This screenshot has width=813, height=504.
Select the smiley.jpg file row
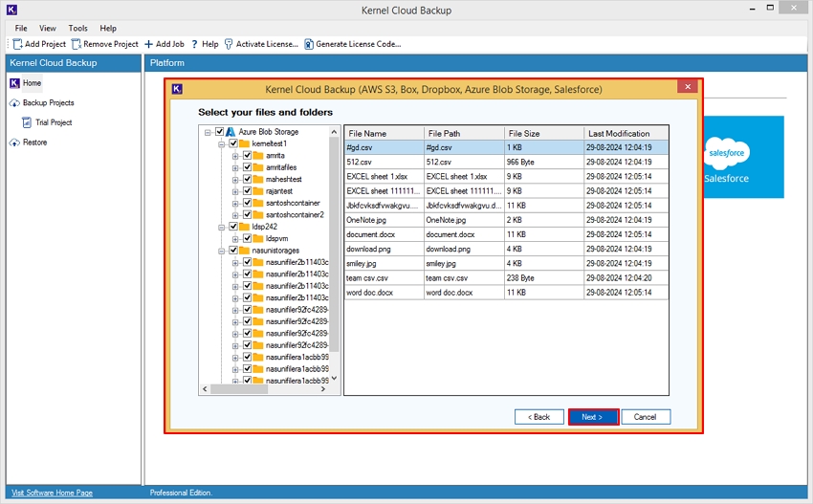click(x=507, y=263)
